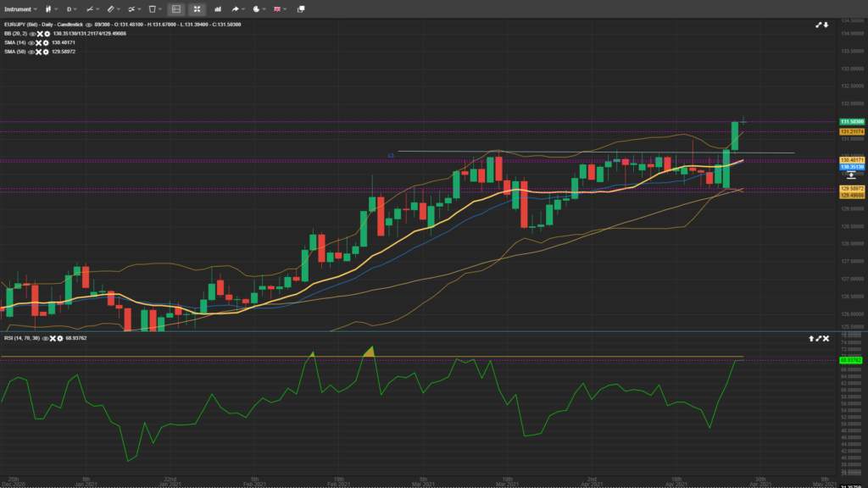Open settings gear for SMA (14)
Screen dimensions: 868x488
click(x=46, y=43)
